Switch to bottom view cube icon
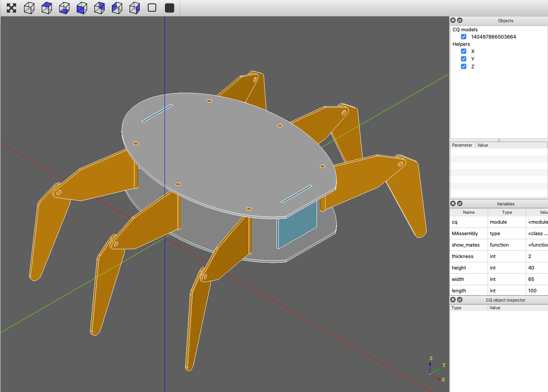This screenshot has width=548, height=392. pos(64,8)
